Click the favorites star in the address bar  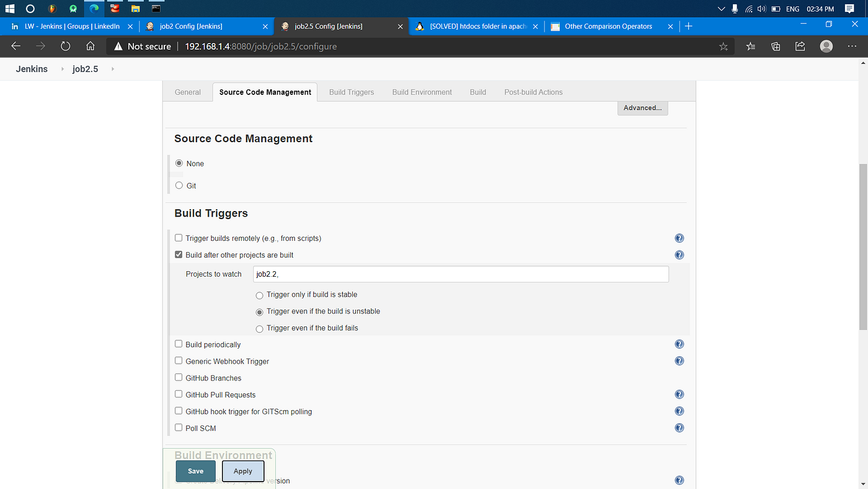coord(723,46)
